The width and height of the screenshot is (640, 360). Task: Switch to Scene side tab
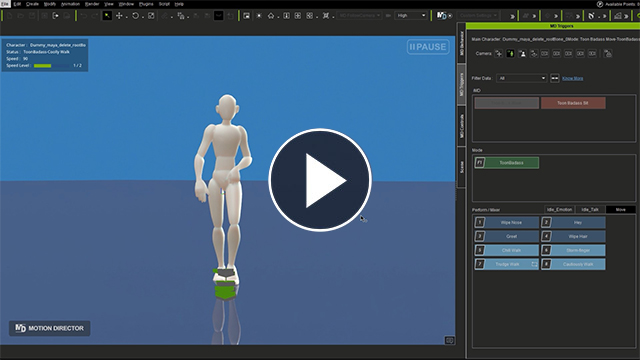pos(462,167)
